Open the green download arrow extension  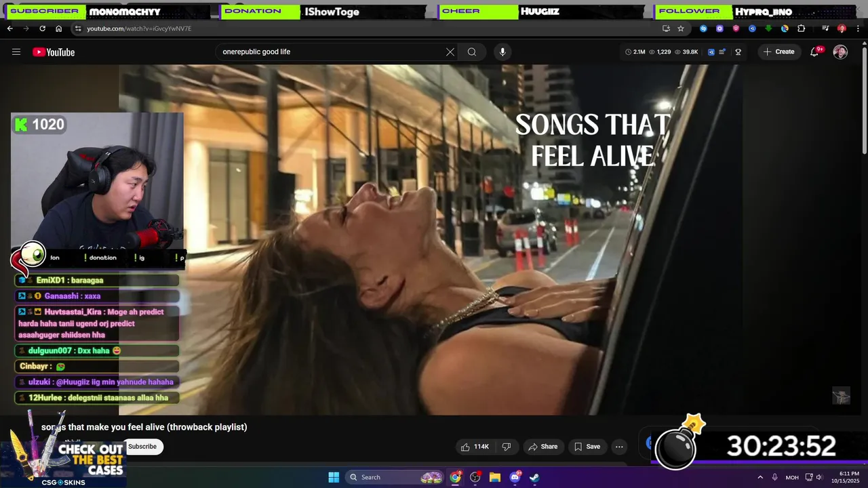point(768,28)
